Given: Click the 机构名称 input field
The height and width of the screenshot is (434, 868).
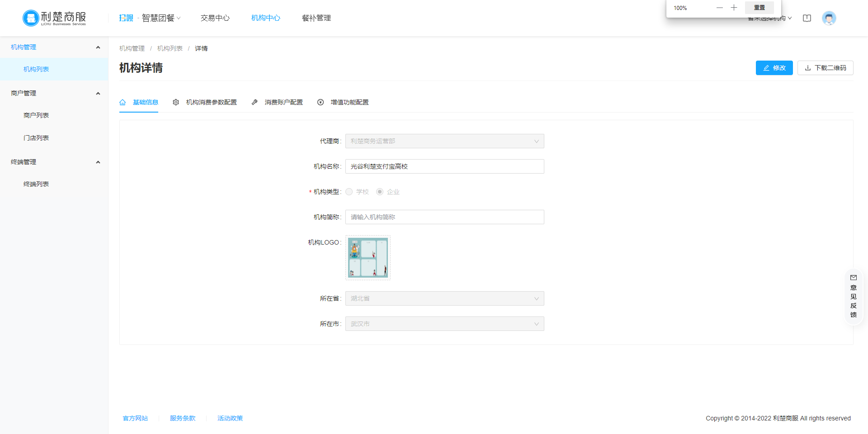Looking at the screenshot, I should pos(445,166).
